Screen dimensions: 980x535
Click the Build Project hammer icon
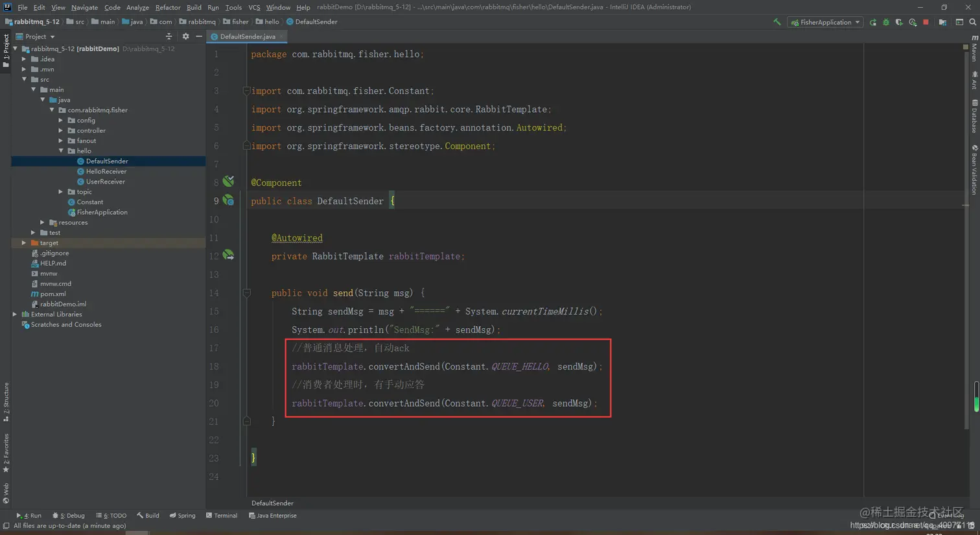pyautogui.click(x=776, y=22)
